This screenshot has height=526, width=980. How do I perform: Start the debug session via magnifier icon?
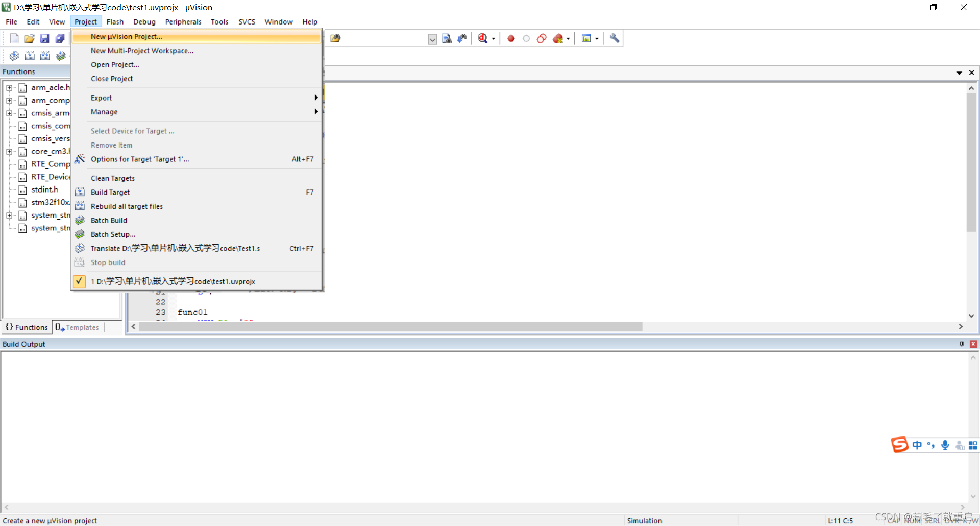coord(482,38)
